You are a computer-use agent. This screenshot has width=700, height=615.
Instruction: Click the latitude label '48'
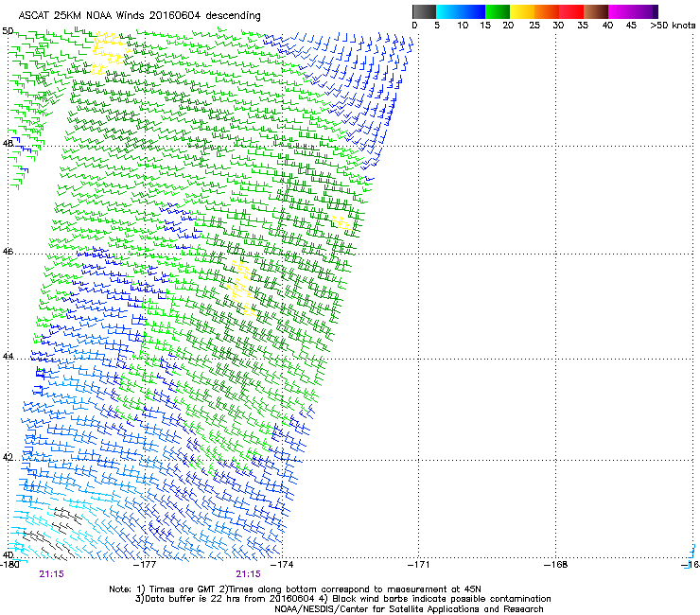[8, 144]
